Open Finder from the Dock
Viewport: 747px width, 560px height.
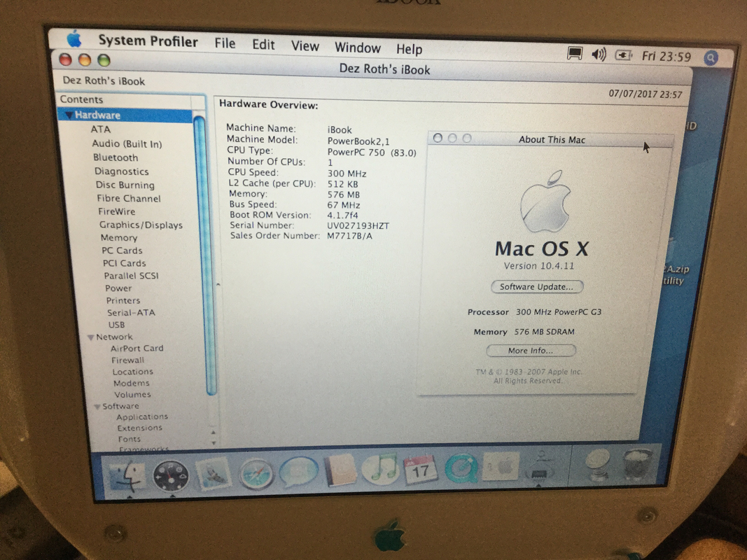pos(127,476)
